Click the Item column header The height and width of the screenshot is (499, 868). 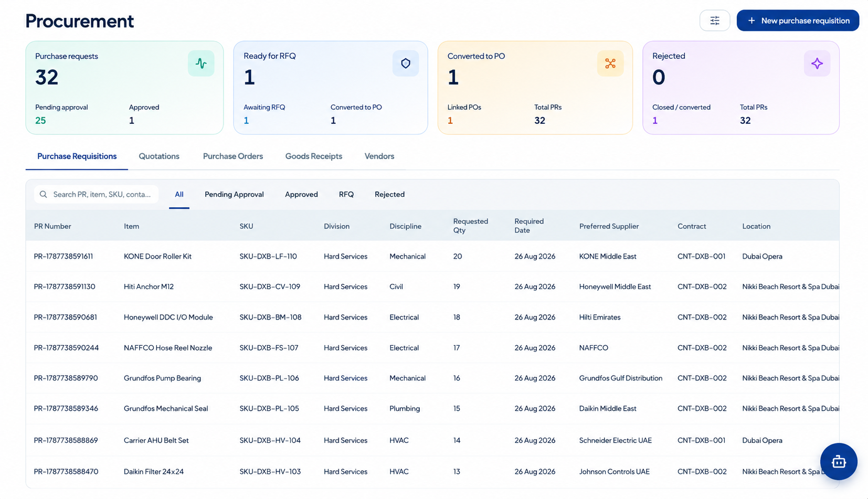click(131, 226)
